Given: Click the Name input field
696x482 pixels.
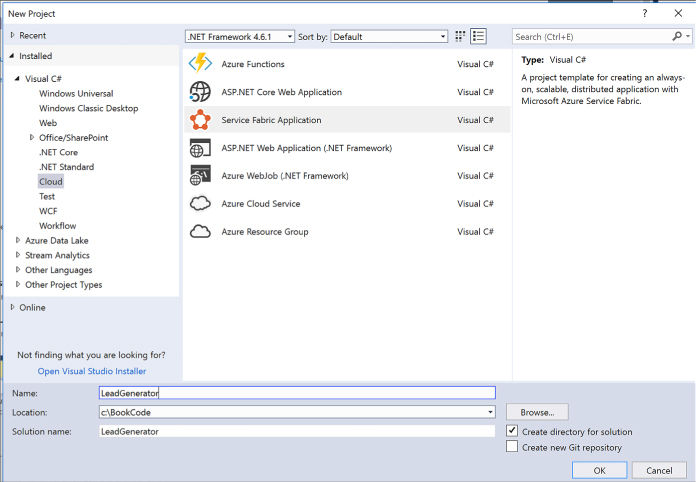Looking at the screenshot, I should pyautogui.click(x=297, y=393).
